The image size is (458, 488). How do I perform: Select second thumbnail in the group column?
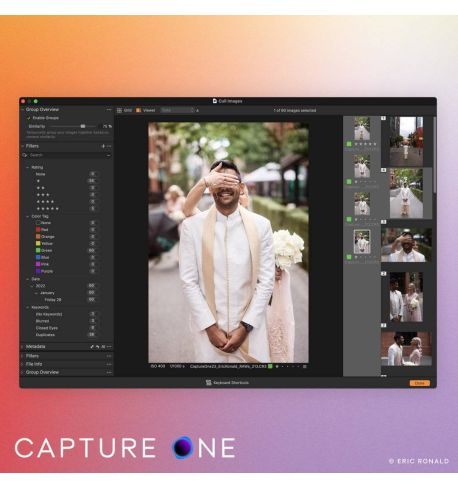(362, 166)
